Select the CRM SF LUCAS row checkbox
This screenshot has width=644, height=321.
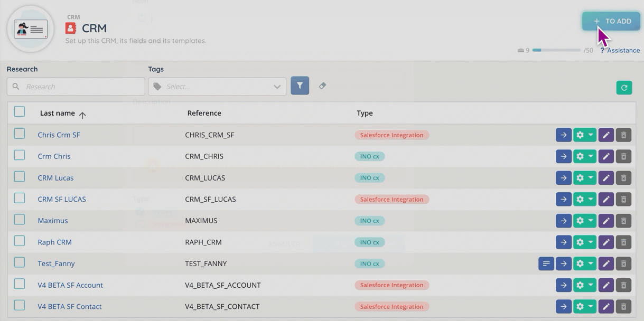[x=20, y=199]
